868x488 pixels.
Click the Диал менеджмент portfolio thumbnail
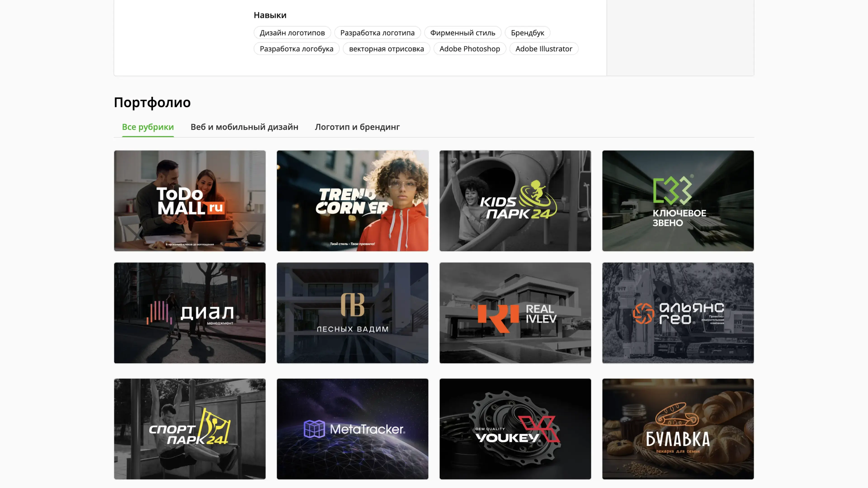coord(190,313)
